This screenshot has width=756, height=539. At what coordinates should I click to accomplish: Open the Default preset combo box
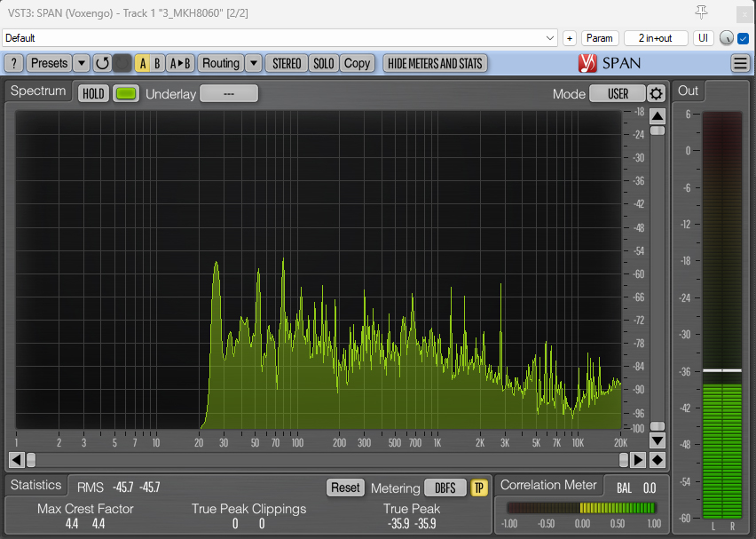pyautogui.click(x=279, y=38)
